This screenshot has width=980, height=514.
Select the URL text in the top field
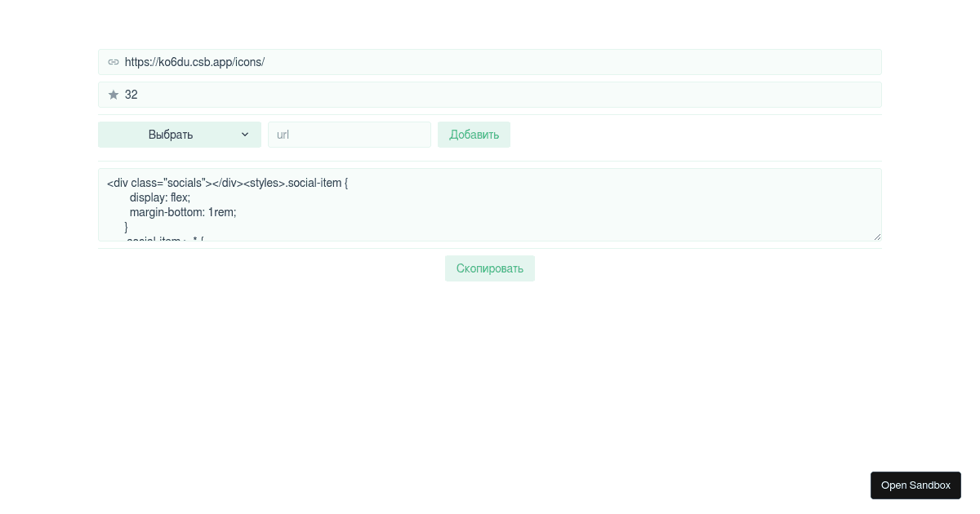[x=194, y=62]
